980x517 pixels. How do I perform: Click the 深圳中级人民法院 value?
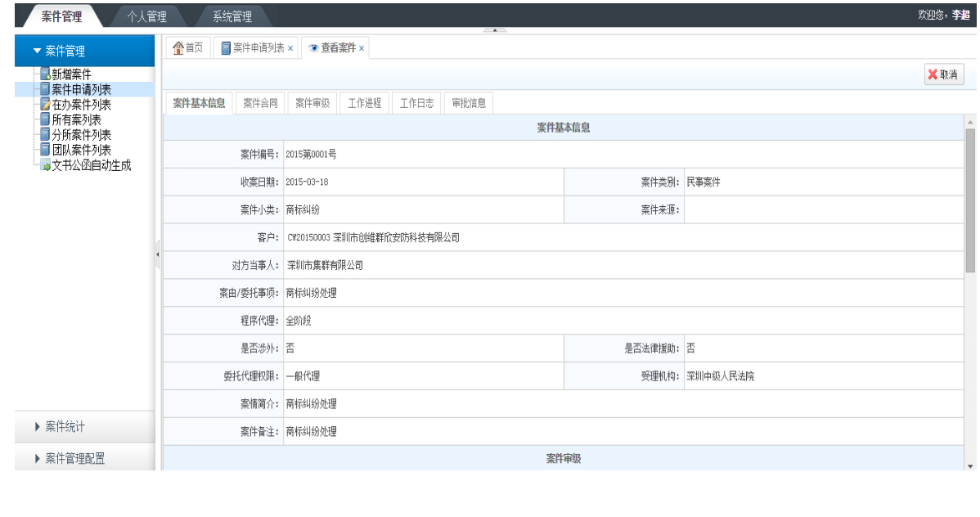tap(720, 375)
